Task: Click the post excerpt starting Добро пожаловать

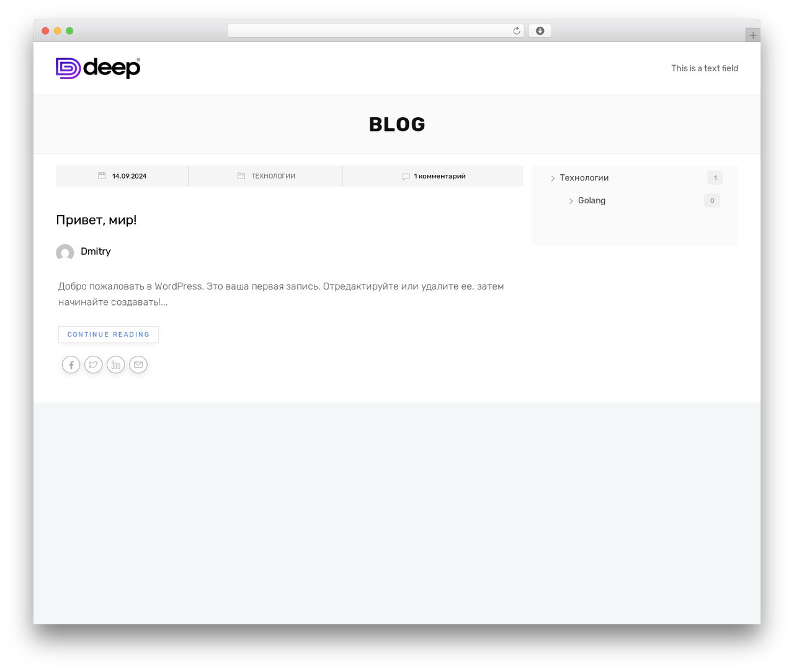Action: pos(281,294)
